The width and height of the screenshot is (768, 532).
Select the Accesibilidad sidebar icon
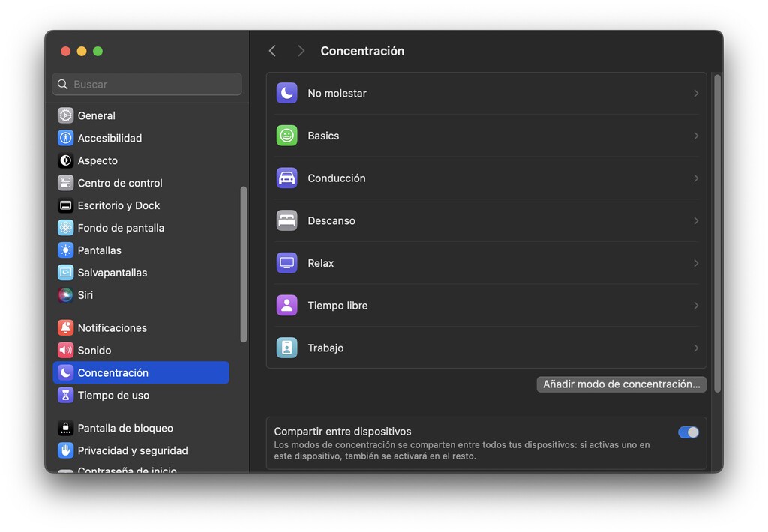(x=66, y=138)
